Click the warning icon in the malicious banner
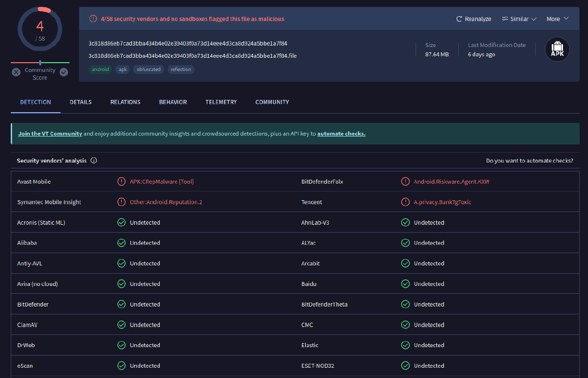 [93, 19]
